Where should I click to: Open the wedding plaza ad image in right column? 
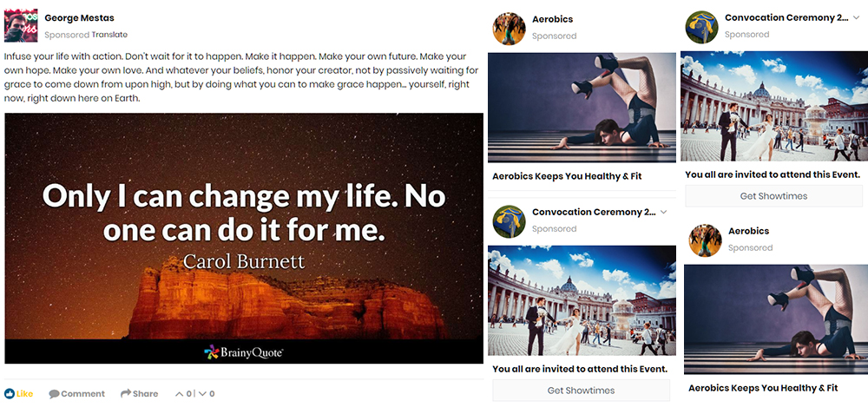[x=774, y=106]
